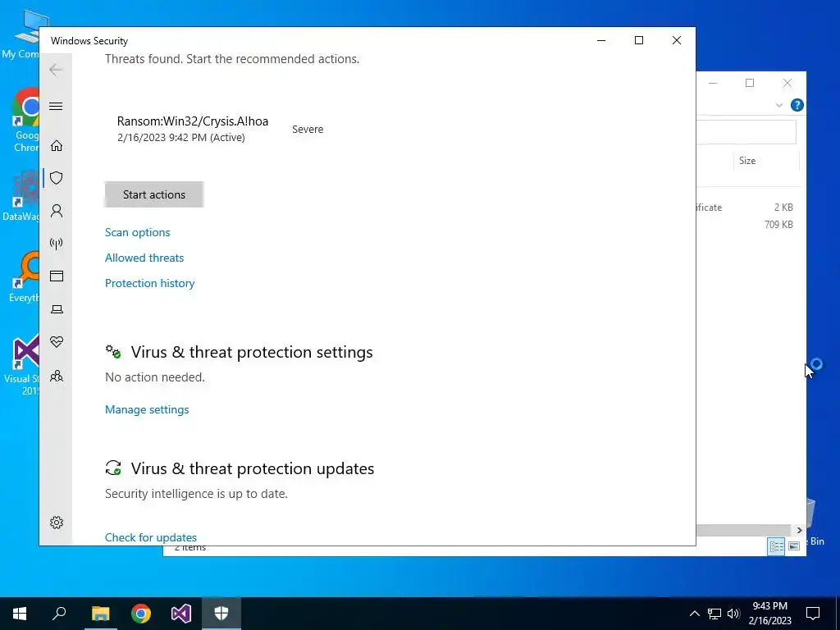Open Family options icon
The width and height of the screenshot is (840, 630).
(57, 376)
